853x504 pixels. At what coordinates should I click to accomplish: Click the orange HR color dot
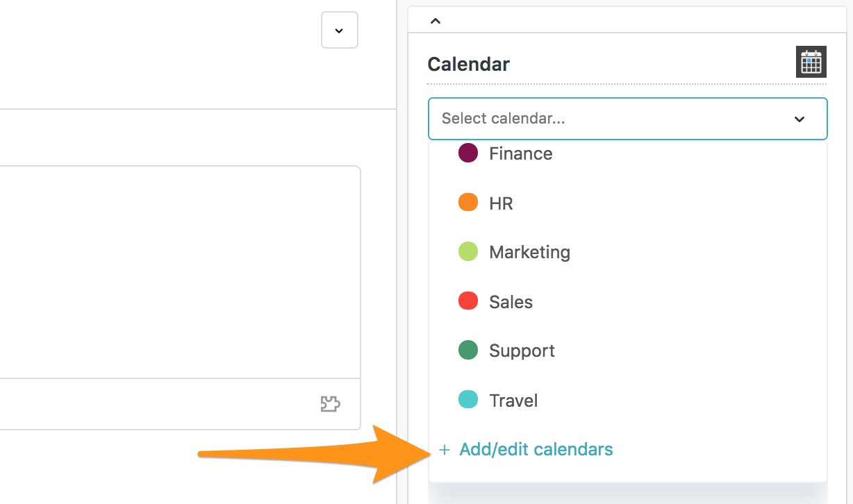click(x=468, y=202)
